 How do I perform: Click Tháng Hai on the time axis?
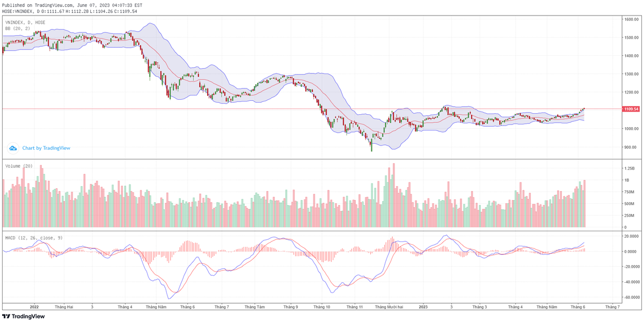[64, 307]
